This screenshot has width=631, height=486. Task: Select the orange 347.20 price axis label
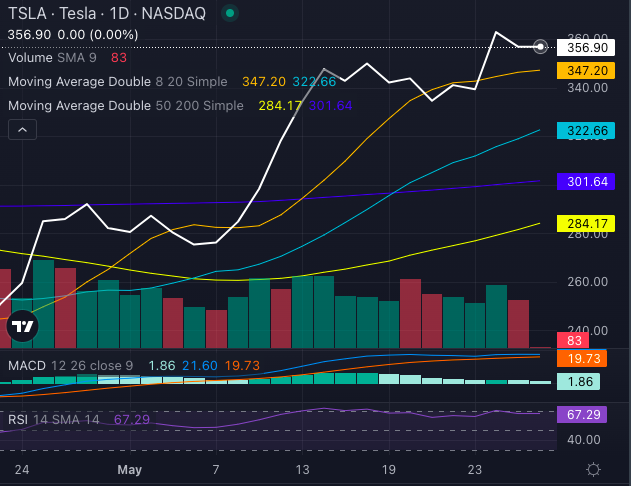click(x=586, y=71)
